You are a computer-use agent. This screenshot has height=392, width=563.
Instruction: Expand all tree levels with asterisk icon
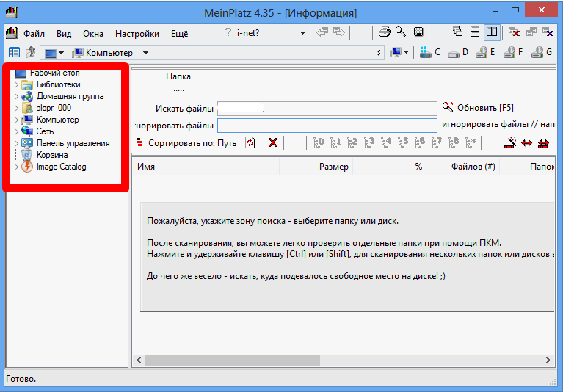(471, 142)
